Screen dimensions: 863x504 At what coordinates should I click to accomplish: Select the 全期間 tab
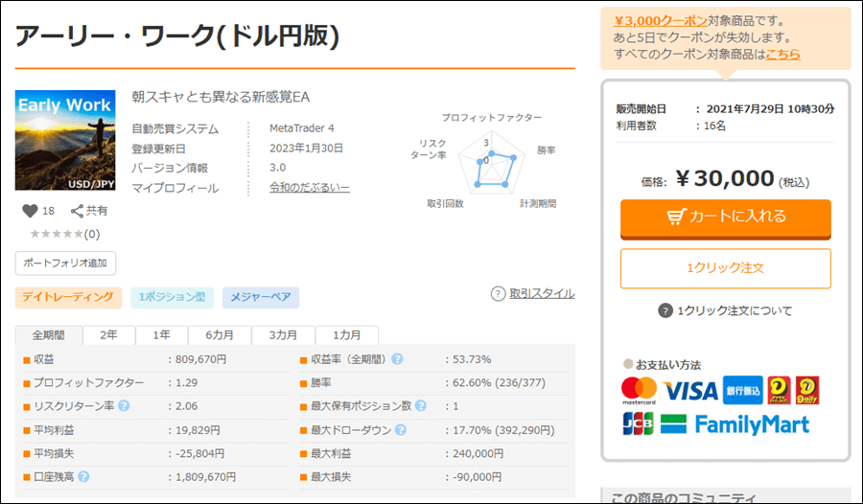click(48, 335)
